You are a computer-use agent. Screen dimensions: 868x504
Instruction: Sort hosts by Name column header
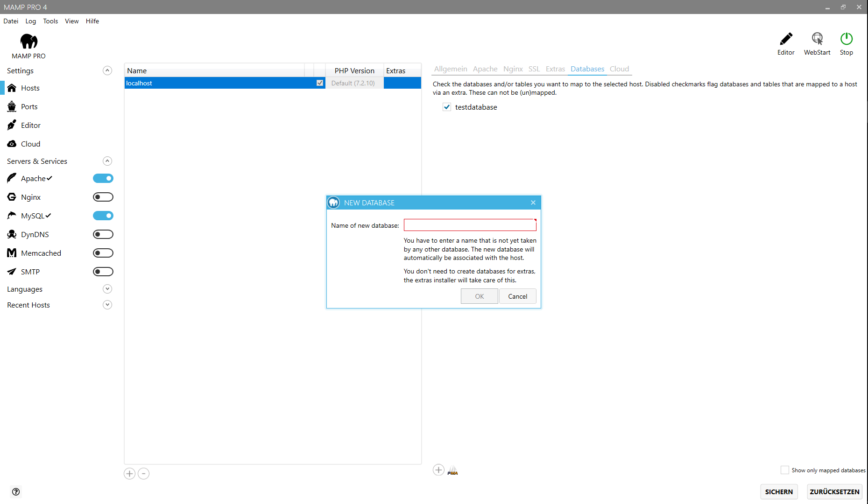214,70
